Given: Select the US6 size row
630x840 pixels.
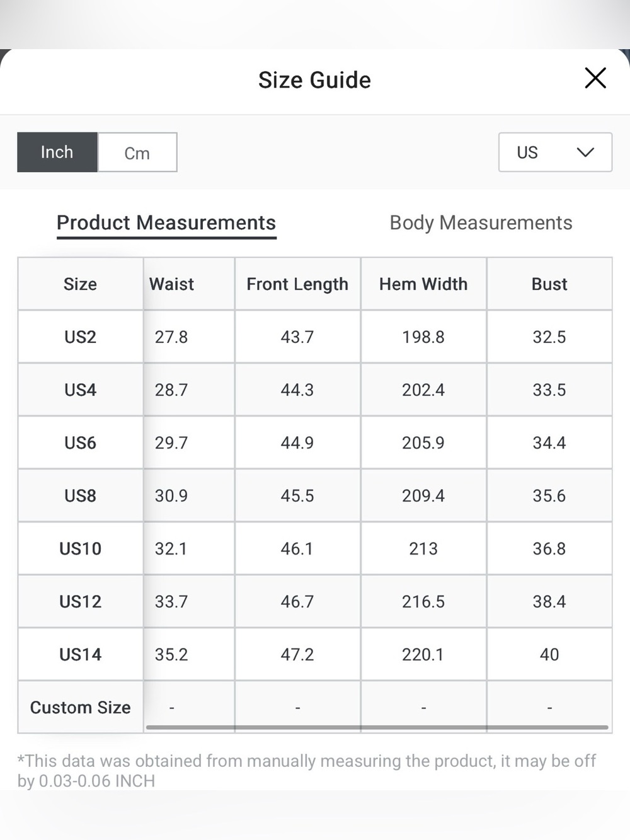Looking at the screenshot, I should click(315, 442).
